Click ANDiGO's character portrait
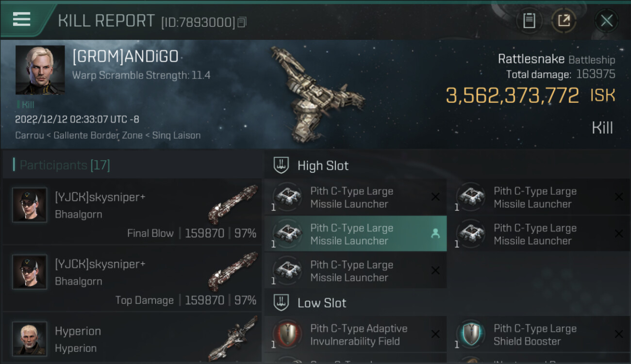Image resolution: width=631 pixels, height=364 pixels. [40, 70]
